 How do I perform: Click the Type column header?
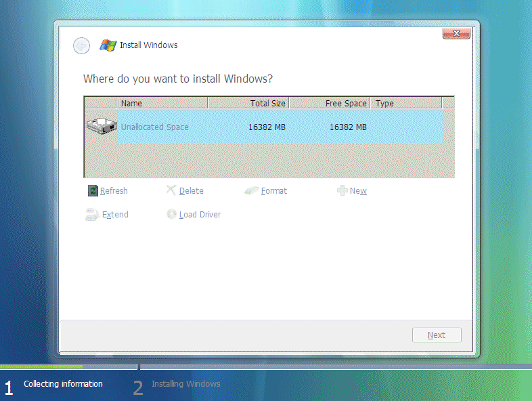[x=406, y=104]
